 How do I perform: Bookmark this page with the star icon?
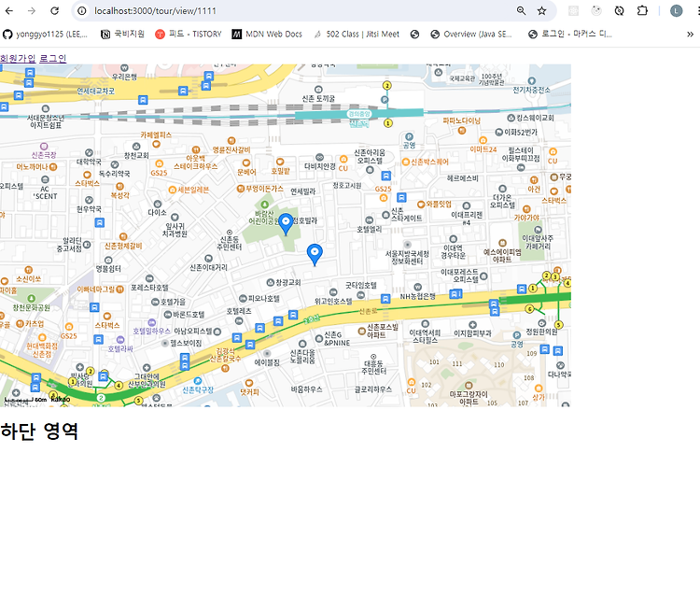(x=541, y=10)
